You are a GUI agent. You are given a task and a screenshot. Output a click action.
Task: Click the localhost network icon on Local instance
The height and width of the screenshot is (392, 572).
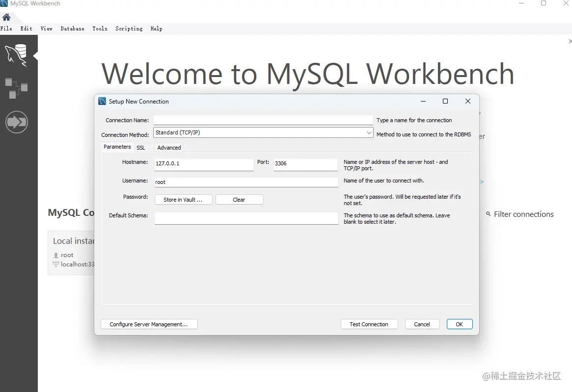tap(56, 264)
